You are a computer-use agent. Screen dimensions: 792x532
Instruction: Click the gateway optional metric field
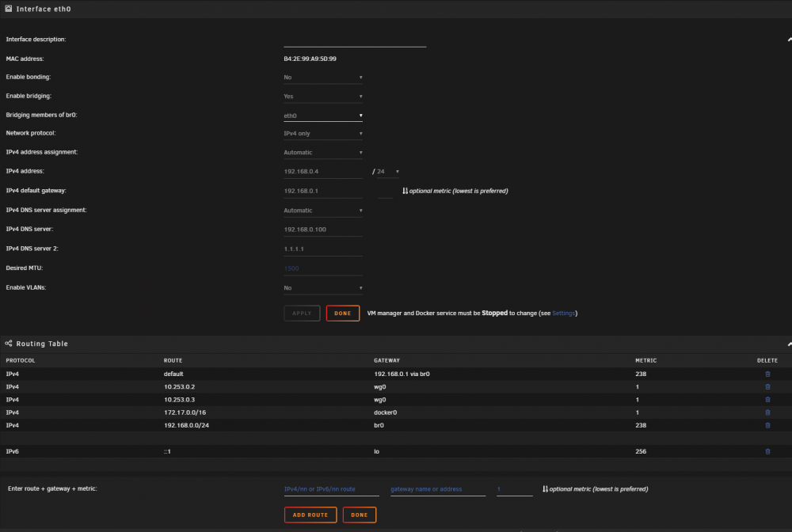pos(386,191)
